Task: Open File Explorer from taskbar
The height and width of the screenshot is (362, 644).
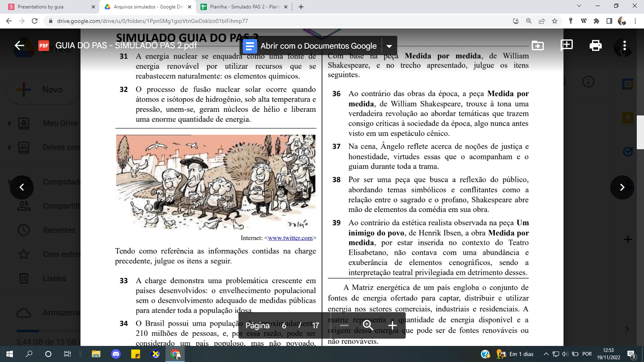Action: 96,354
